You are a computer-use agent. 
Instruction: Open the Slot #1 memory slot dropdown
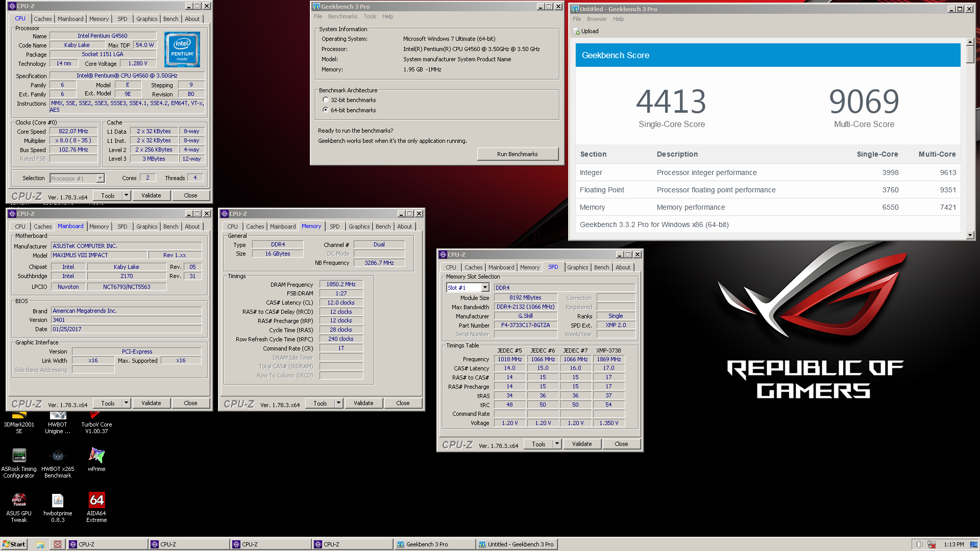click(485, 288)
